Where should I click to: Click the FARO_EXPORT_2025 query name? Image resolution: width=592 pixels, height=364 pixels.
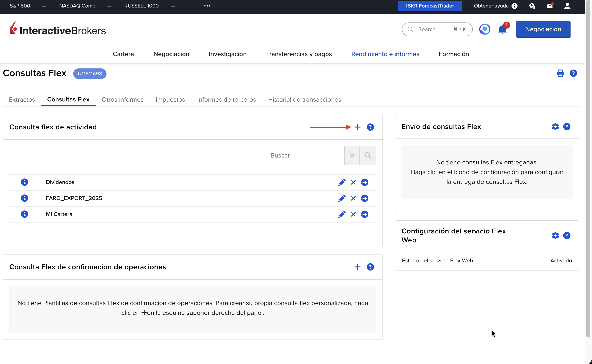tap(74, 198)
